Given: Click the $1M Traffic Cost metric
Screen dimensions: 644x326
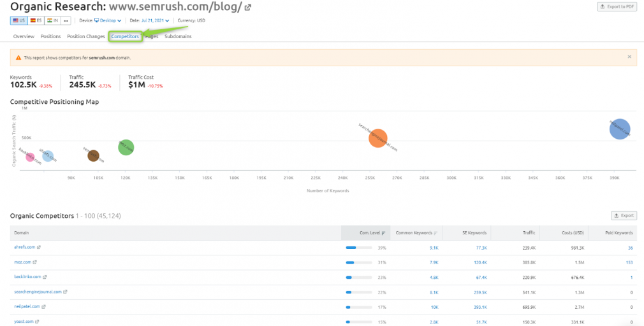Looking at the screenshot, I should 136,85.
